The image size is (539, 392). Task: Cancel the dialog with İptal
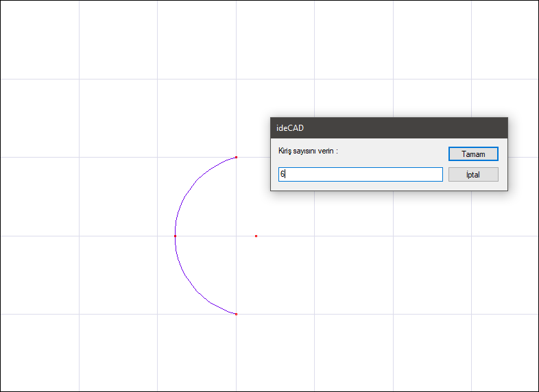(473, 175)
